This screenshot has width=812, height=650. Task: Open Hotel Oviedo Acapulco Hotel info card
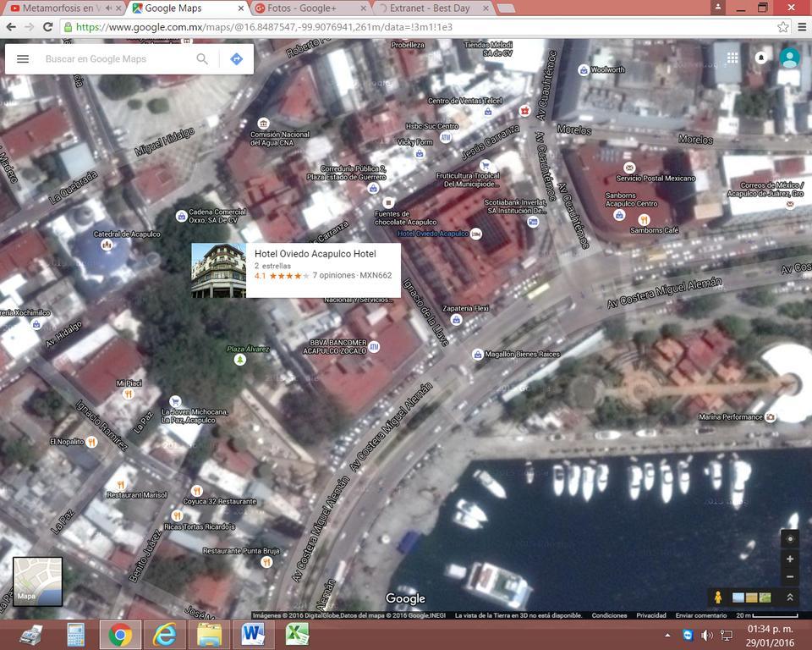click(296, 270)
